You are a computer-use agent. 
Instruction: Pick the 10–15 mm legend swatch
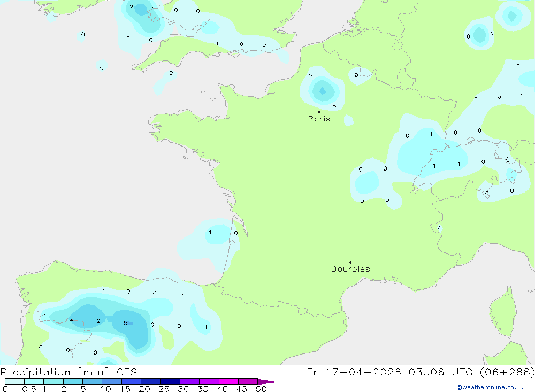112,381
